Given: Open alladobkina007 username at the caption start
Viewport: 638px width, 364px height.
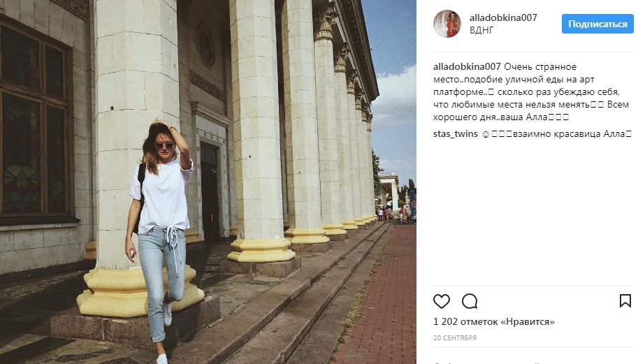Looking at the screenshot, I should point(467,66).
